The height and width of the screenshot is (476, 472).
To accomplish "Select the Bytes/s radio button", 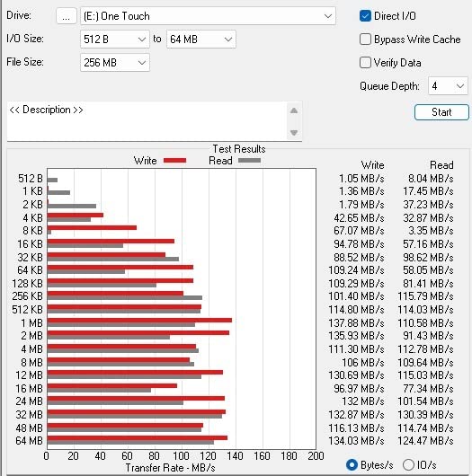I will (x=352, y=464).
